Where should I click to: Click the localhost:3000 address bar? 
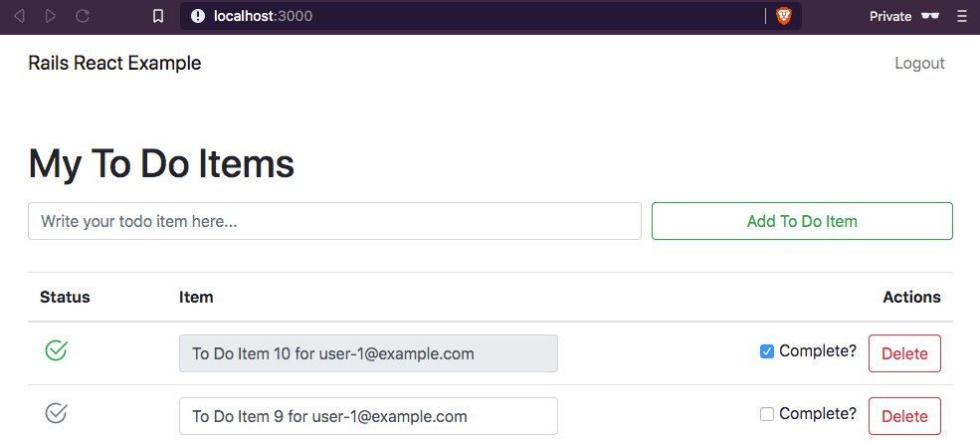click(x=478, y=16)
